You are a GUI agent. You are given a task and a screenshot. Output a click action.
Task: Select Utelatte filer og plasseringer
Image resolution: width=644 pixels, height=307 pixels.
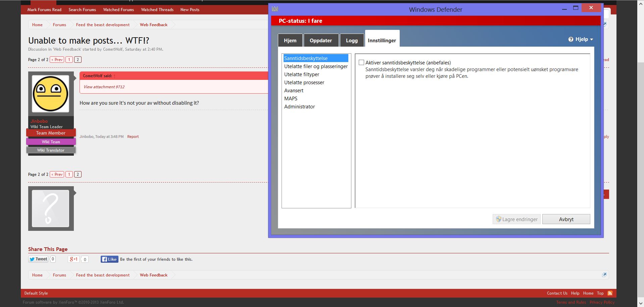click(316, 66)
